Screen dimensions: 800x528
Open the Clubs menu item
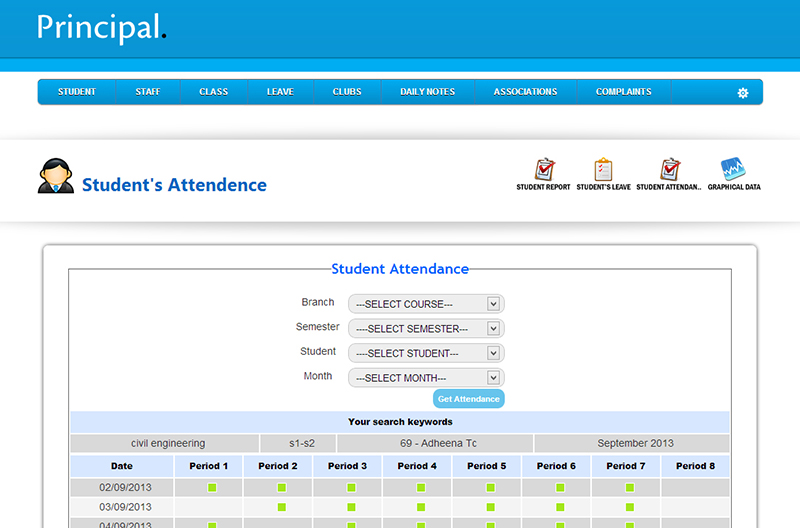(x=347, y=92)
